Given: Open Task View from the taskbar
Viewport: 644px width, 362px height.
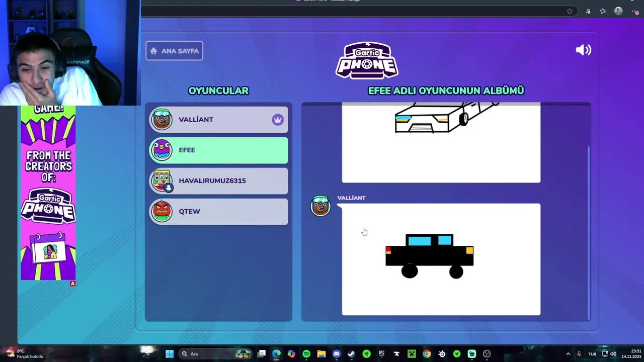Looking at the screenshot, I should (262, 354).
